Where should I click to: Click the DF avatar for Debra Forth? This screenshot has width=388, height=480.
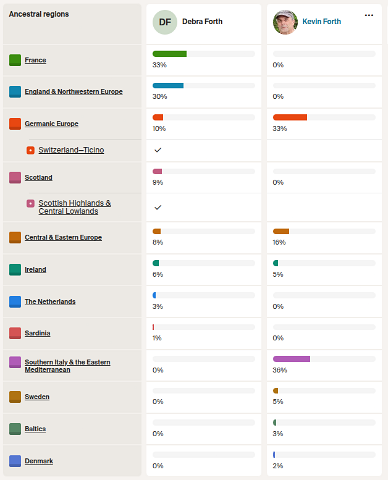click(165, 22)
